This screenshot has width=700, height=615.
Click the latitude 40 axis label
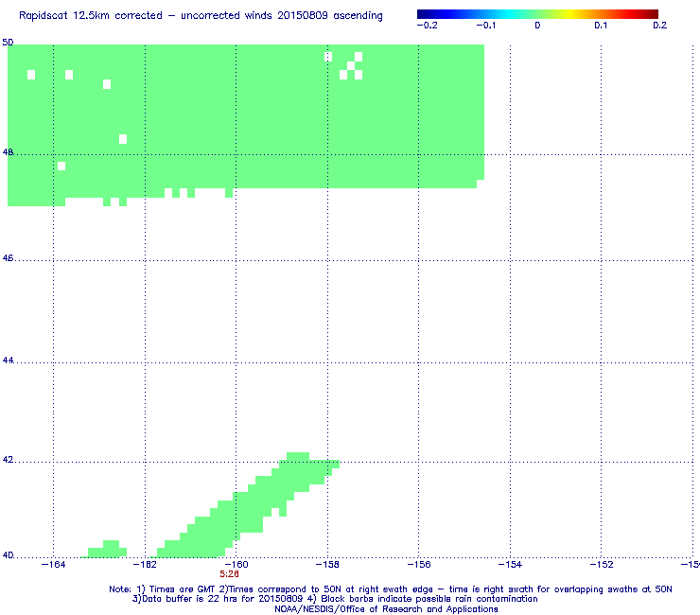click(x=8, y=555)
